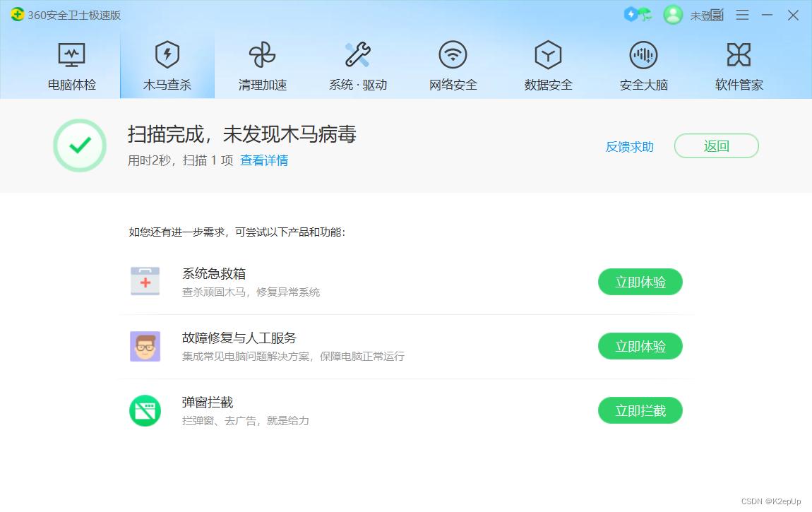Click the 返回 button
812x512 pixels.
tap(716, 146)
